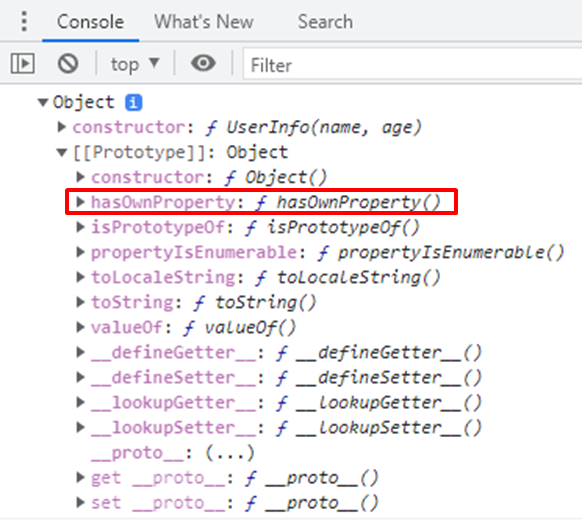582x521 pixels.
Task: Expand the __defineSetter__ function entry
Action: coord(80,377)
